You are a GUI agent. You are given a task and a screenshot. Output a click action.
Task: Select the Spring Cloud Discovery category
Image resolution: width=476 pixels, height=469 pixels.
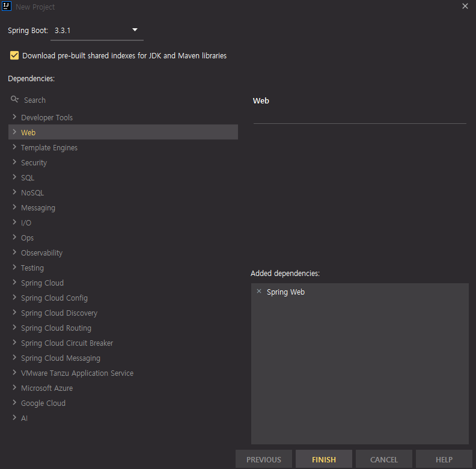click(59, 313)
